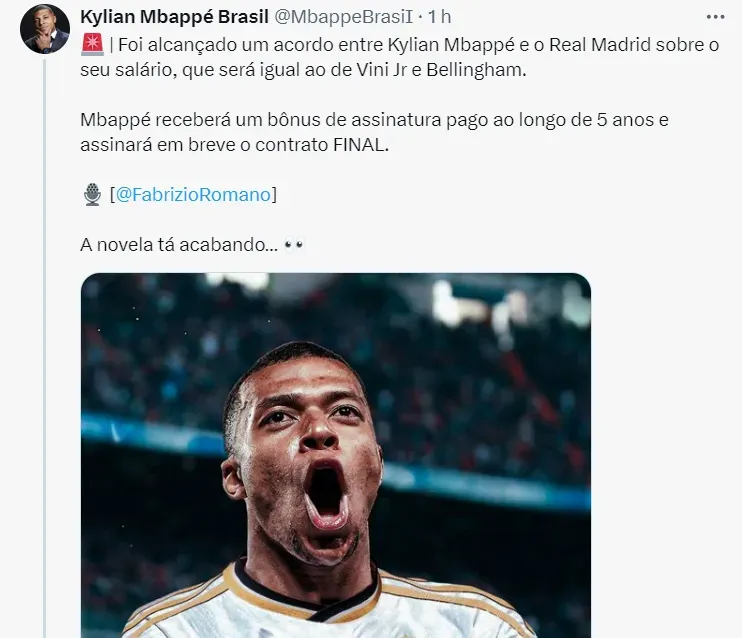The image size is (742, 638).
Task: Open the attached Mbappé photo
Action: pyautogui.click(x=336, y=455)
